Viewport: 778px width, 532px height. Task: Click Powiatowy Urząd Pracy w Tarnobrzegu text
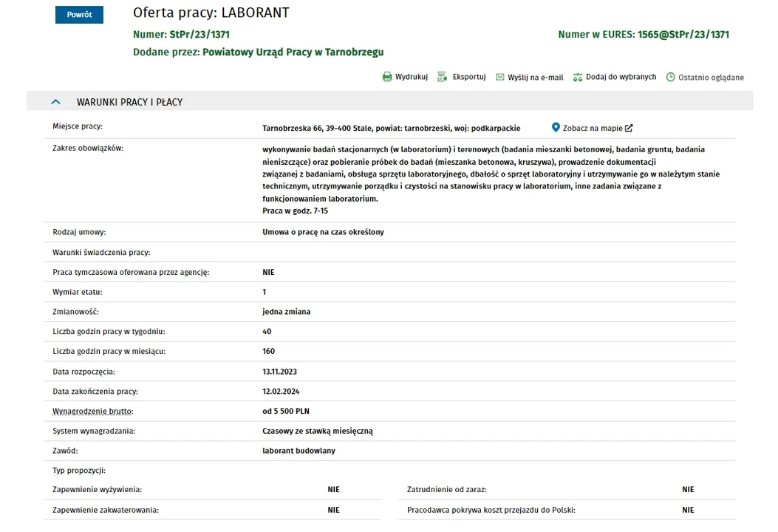tap(293, 52)
